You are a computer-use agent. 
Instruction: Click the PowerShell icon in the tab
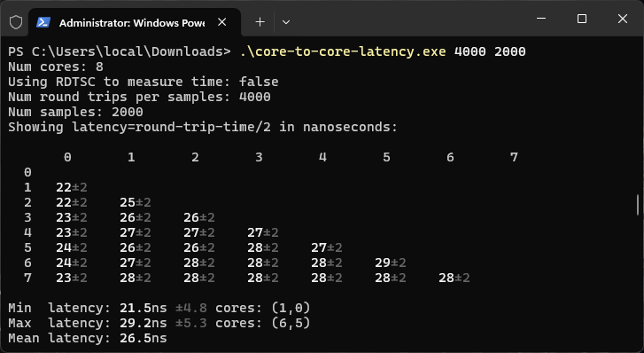coord(43,22)
